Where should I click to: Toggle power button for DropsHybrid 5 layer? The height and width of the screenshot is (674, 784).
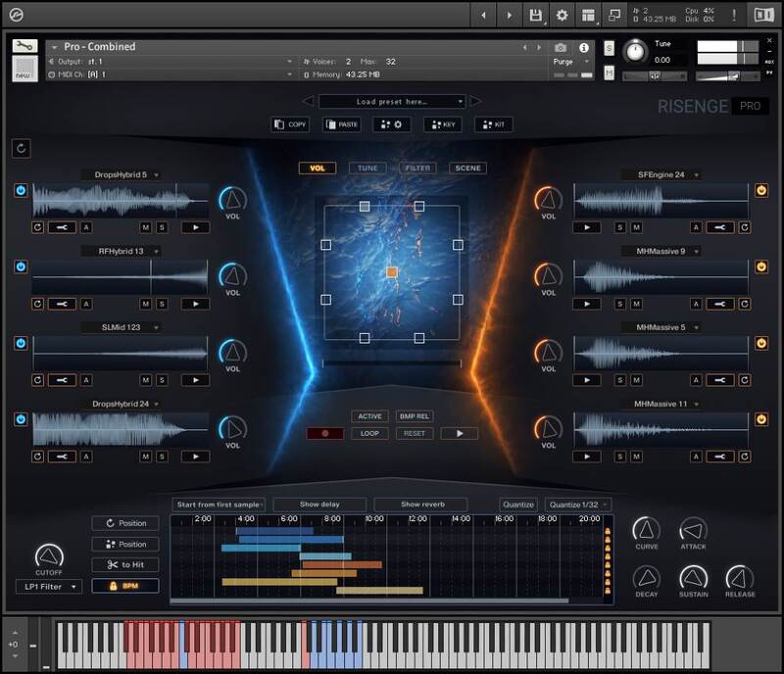point(21,190)
